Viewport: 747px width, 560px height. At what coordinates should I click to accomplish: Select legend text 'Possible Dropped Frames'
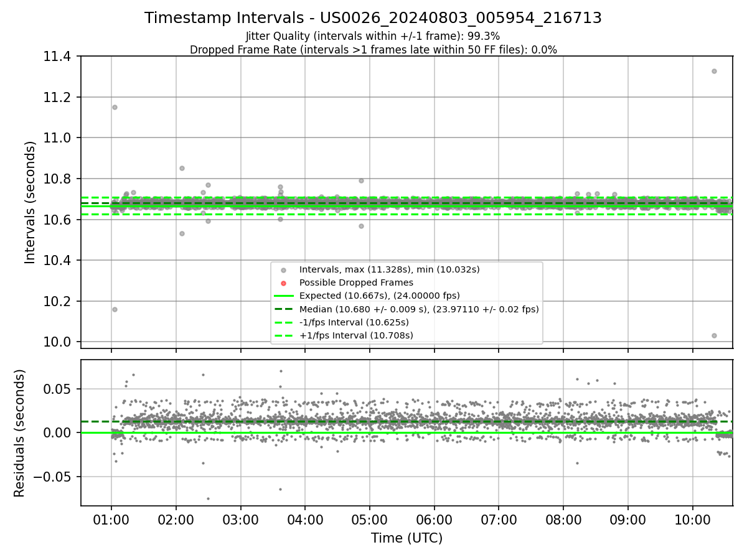356,283
